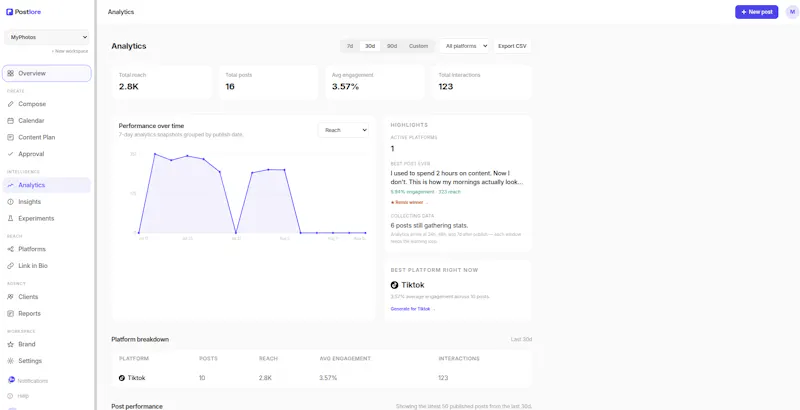Open the user avatar M
800x410 pixels.
click(792, 12)
